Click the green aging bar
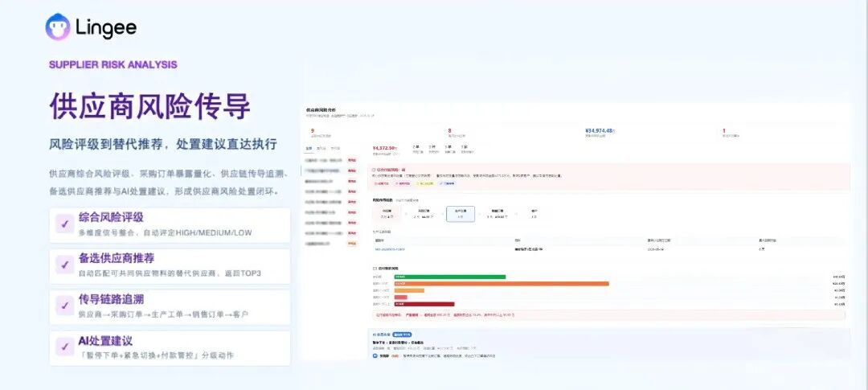Screen dimensions: 868x390 [450, 277]
